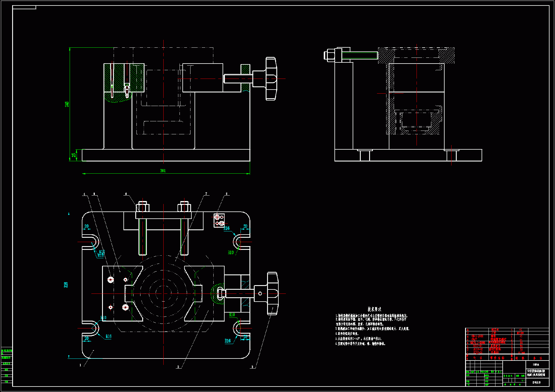Screen dimensions: 555x392
Task: Select the technical requirements heading text
Action: 374,309
